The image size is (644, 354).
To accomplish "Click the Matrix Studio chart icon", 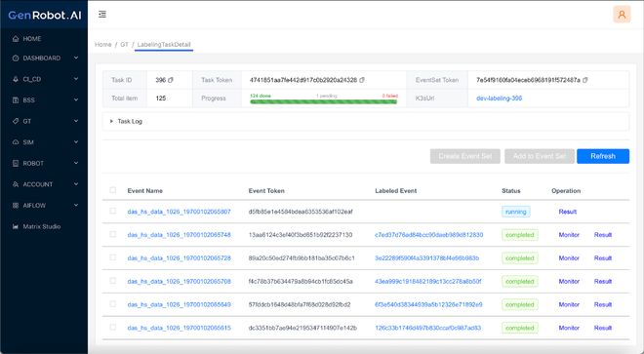I will pos(16,226).
